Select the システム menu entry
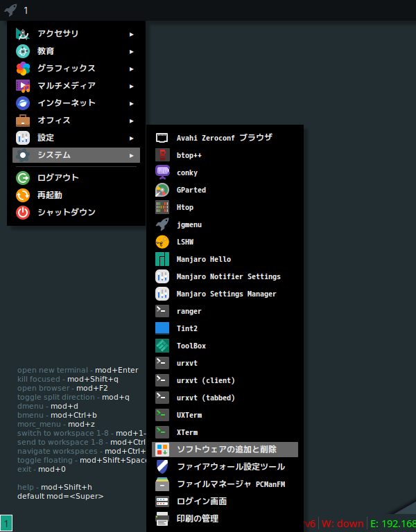 (x=76, y=155)
